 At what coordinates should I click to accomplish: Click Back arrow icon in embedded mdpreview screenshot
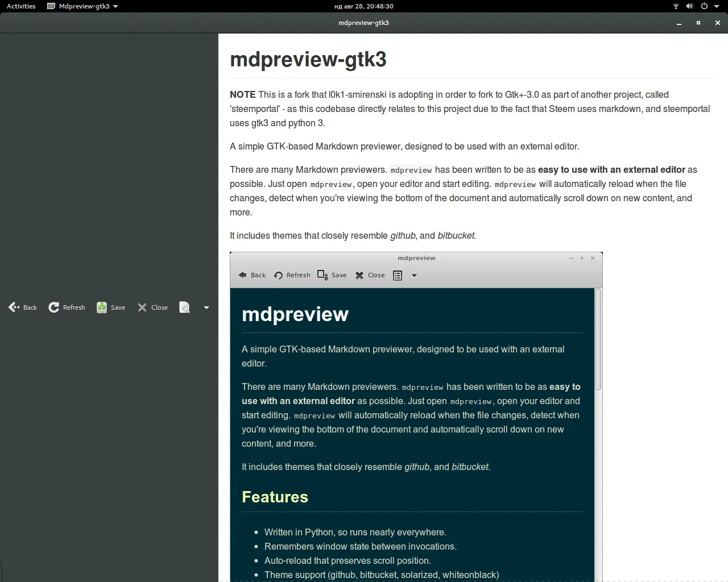point(243,275)
